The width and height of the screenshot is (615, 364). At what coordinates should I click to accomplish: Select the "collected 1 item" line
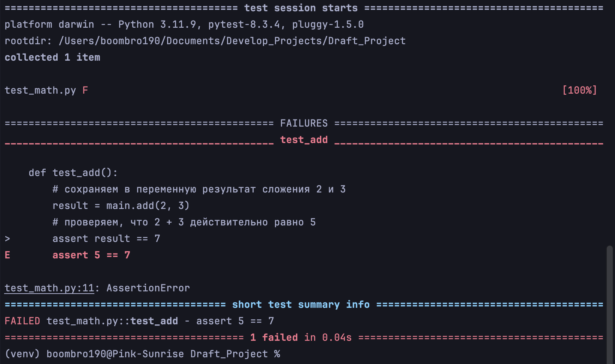pos(52,57)
